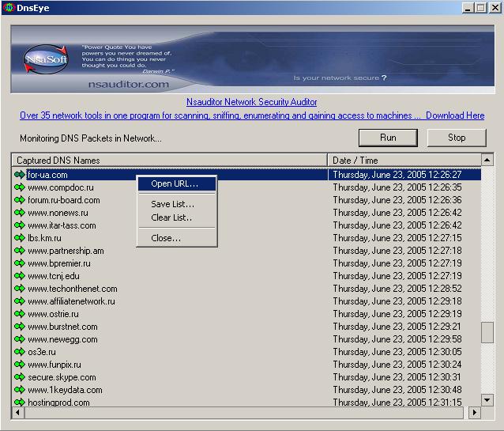
Task: Click the vertical scrollbar up arrow
Action: click(x=487, y=160)
